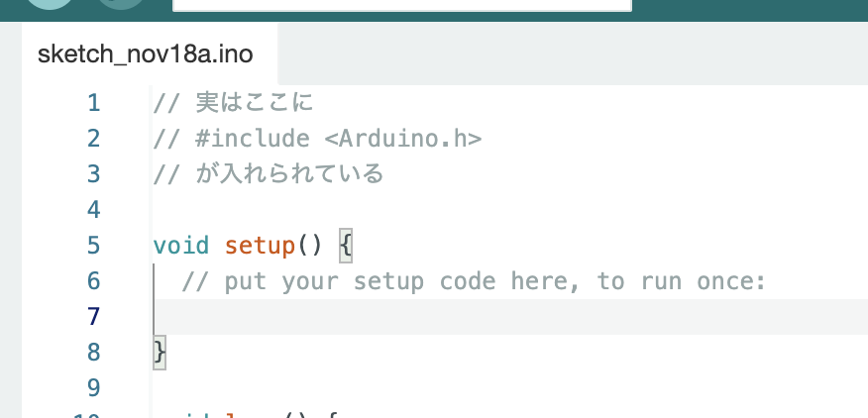868x418 pixels.
Task: Click line number 1 in the gutter
Action: [93, 103]
